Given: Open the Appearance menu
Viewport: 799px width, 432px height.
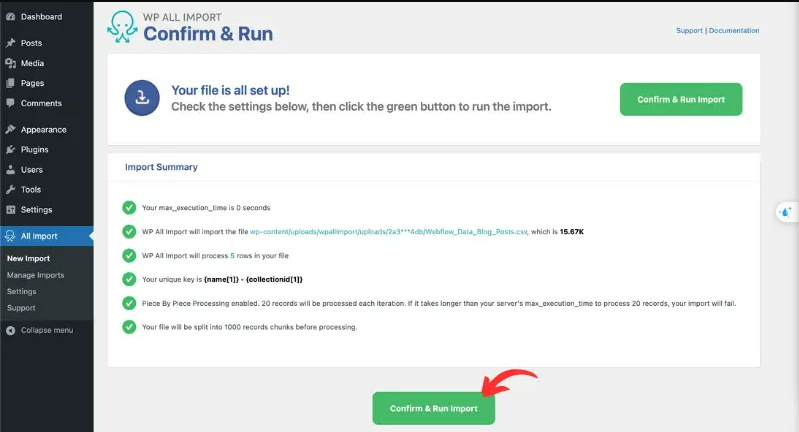Looking at the screenshot, I should (x=46, y=129).
